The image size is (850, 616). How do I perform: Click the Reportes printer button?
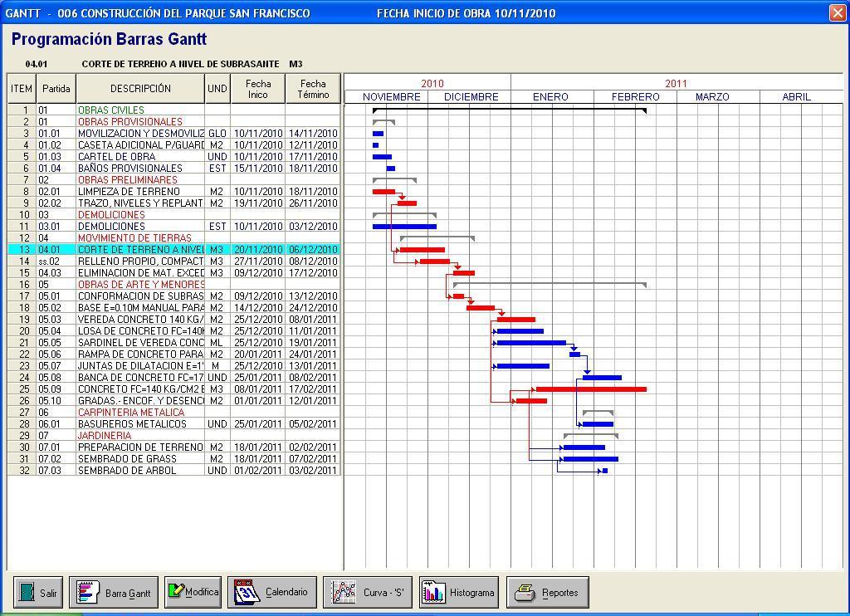click(x=547, y=593)
